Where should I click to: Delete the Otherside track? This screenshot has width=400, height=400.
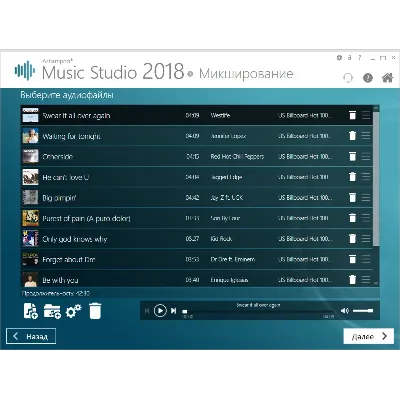coord(352,156)
